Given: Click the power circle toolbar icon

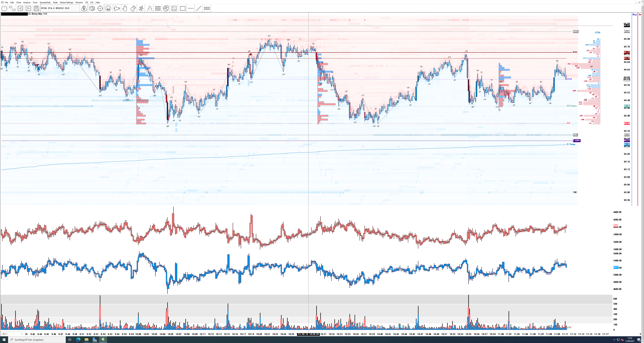Looking at the screenshot, I should (x=4, y=9).
